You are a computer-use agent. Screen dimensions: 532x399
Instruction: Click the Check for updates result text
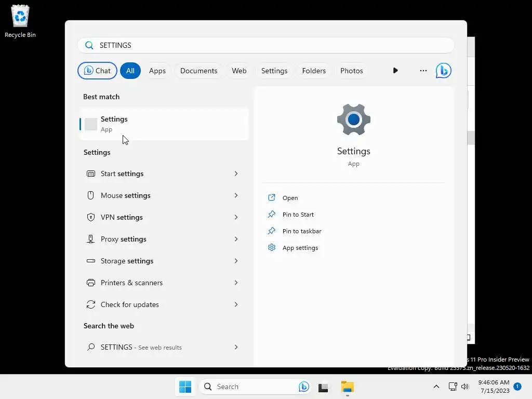129,304
